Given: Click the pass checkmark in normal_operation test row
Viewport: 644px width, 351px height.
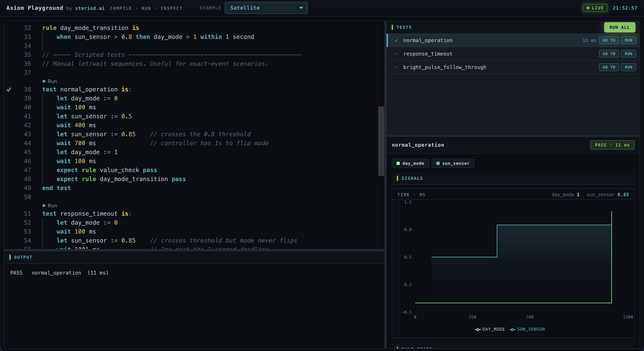Looking at the screenshot, I should (x=396, y=40).
